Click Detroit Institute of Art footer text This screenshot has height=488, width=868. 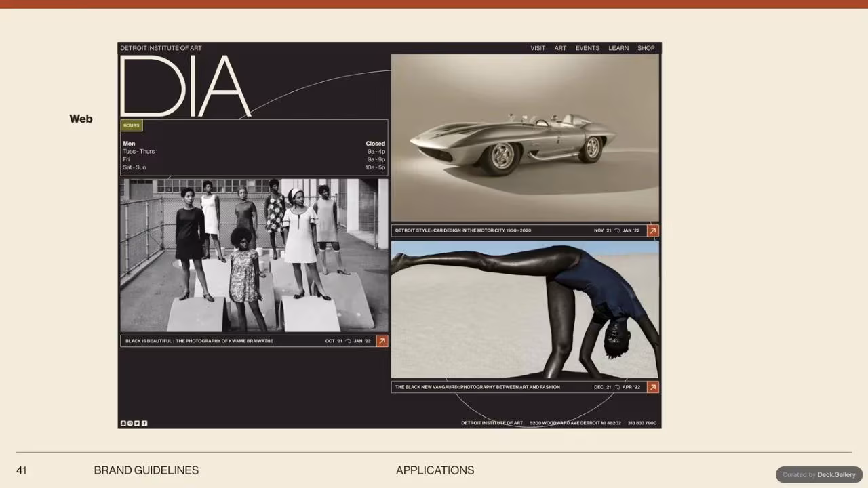pos(492,423)
